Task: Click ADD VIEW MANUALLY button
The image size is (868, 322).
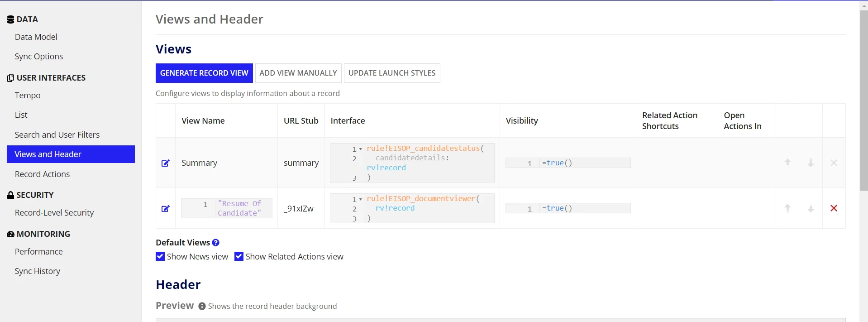Action: click(x=298, y=73)
